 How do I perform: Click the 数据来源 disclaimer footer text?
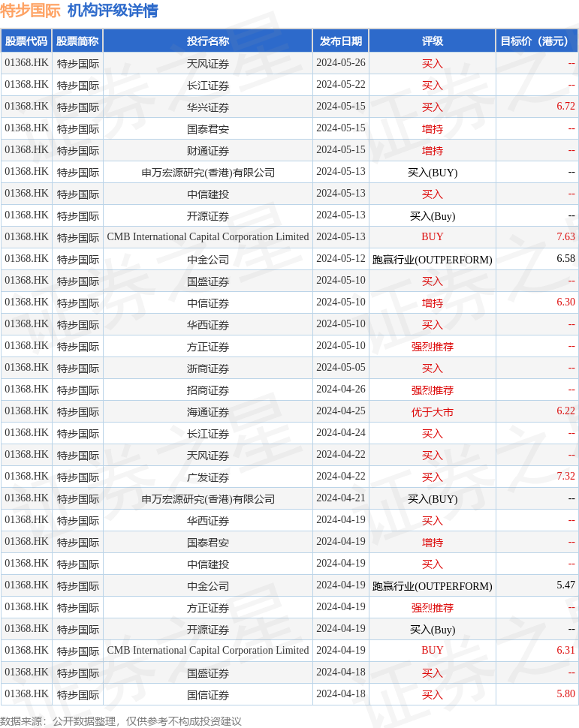pyautogui.click(x=121, y=721)
